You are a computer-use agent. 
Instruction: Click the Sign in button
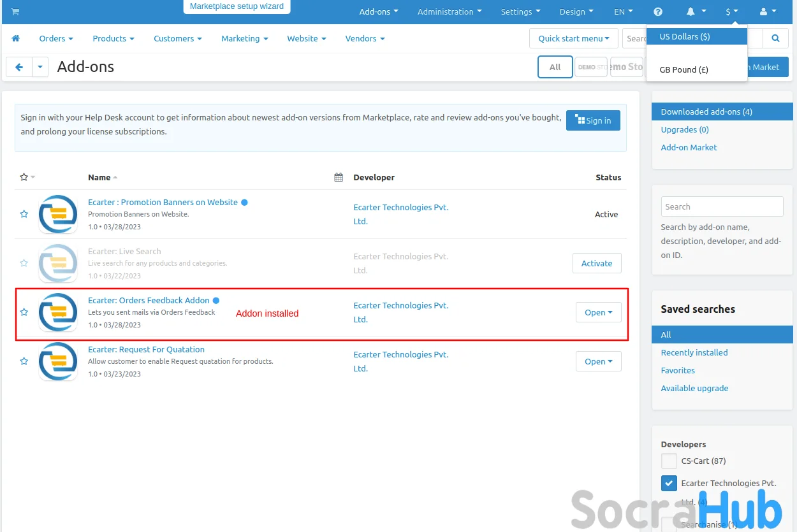coord(593,120)
